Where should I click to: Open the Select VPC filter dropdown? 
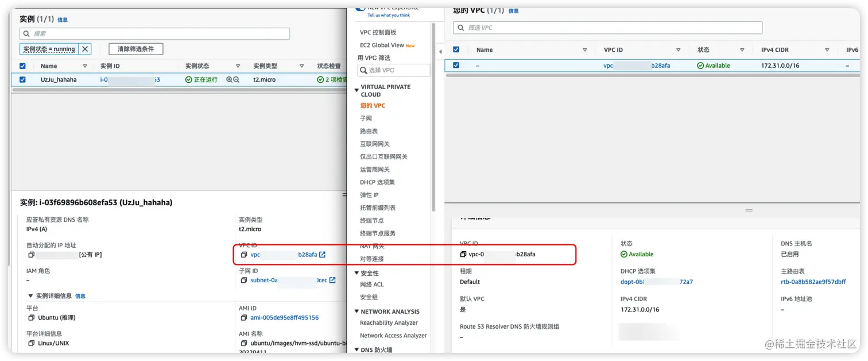(x=393, y=70)
